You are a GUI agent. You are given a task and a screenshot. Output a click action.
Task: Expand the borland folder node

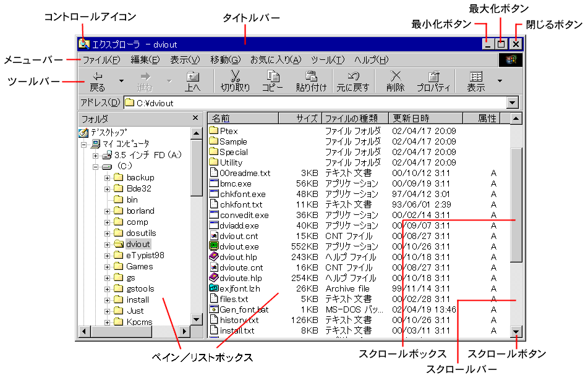click(107, 211)
